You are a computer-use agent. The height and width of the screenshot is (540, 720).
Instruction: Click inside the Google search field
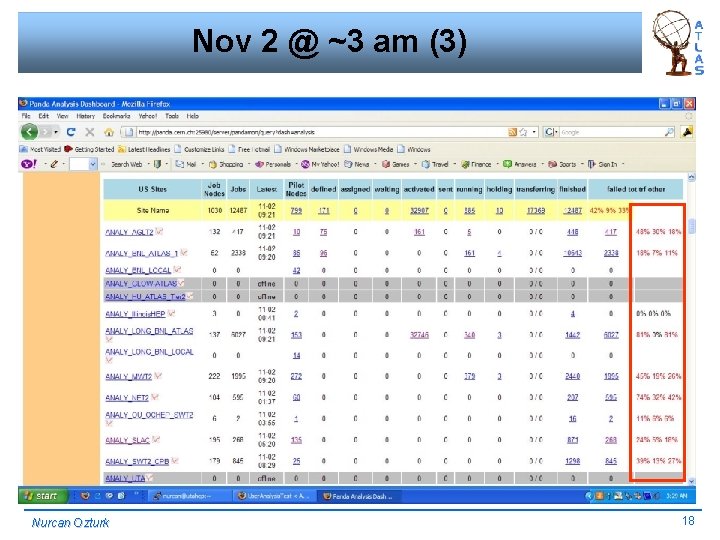(x=611, y=132)
